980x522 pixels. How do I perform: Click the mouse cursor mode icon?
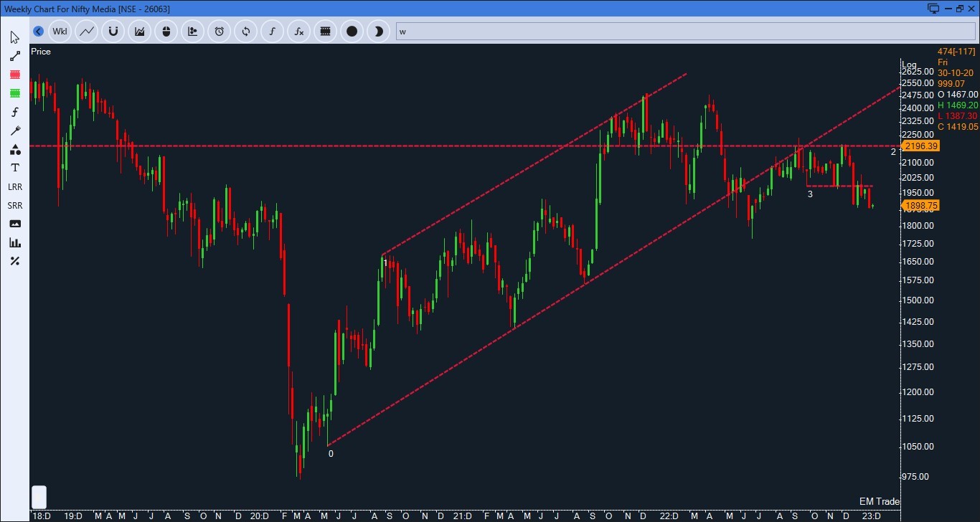pyautogui.click(x=166, y=32)
